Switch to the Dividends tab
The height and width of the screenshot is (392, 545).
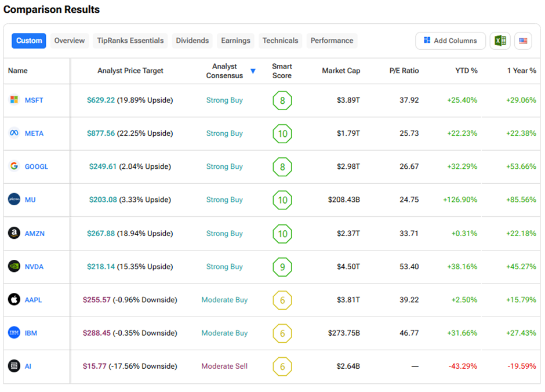[192, 41]
